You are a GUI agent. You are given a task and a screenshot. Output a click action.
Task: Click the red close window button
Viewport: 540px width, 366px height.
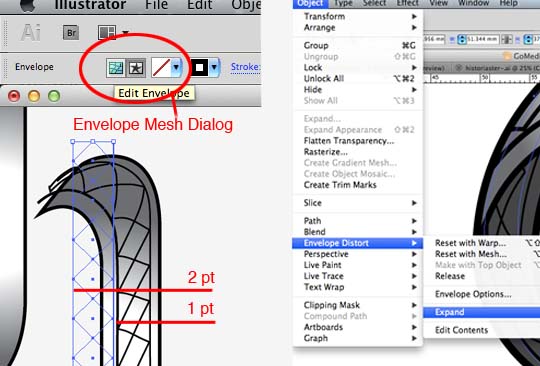(x=14, y=96)
